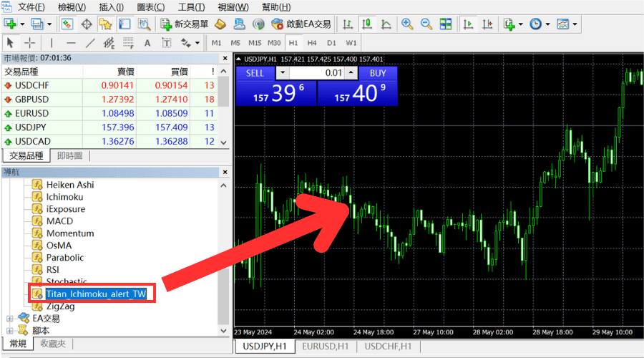Viewport: 644px width, 358px height.
Task: Select Titan_Ichimoku_alert_TW indicator in navigator
Action: 96,294
